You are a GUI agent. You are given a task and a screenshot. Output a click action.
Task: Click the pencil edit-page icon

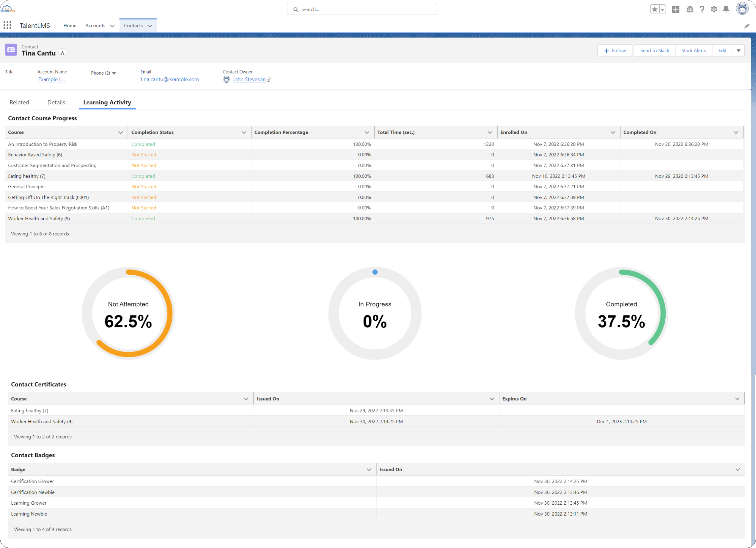(747, 26)
